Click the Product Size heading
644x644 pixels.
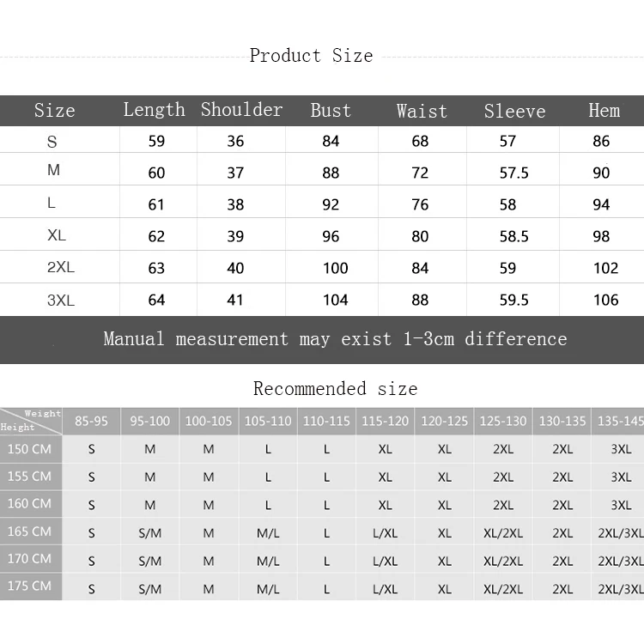pos(311,56)
